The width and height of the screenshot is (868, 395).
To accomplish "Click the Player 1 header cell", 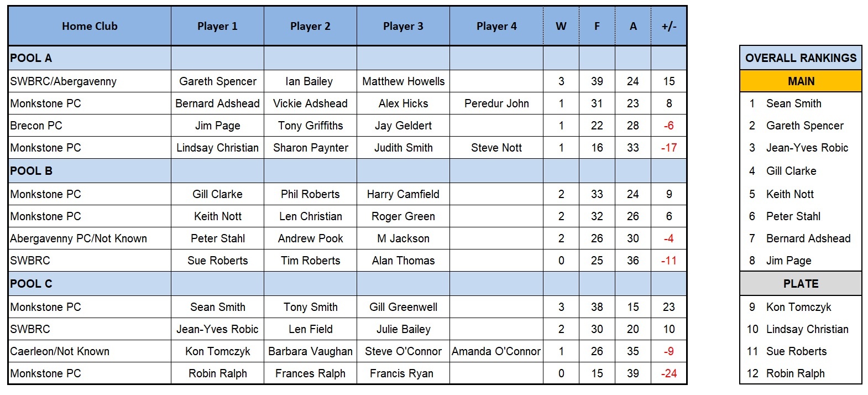I will 217,26.
